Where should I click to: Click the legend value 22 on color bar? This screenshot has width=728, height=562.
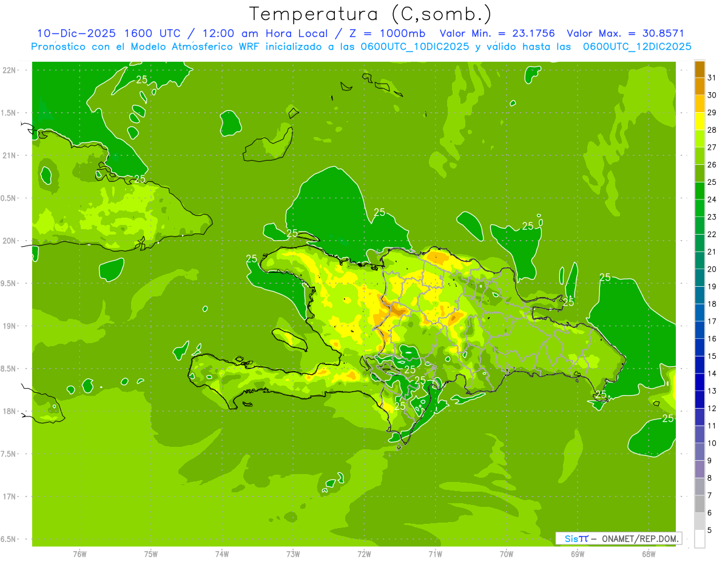(x=712, y=234)
